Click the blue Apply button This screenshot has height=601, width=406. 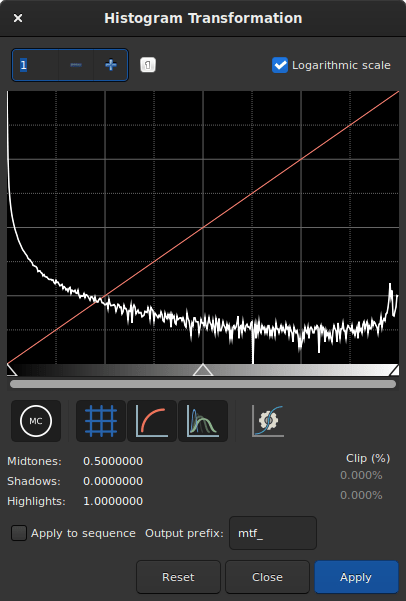tap(356, 577)
